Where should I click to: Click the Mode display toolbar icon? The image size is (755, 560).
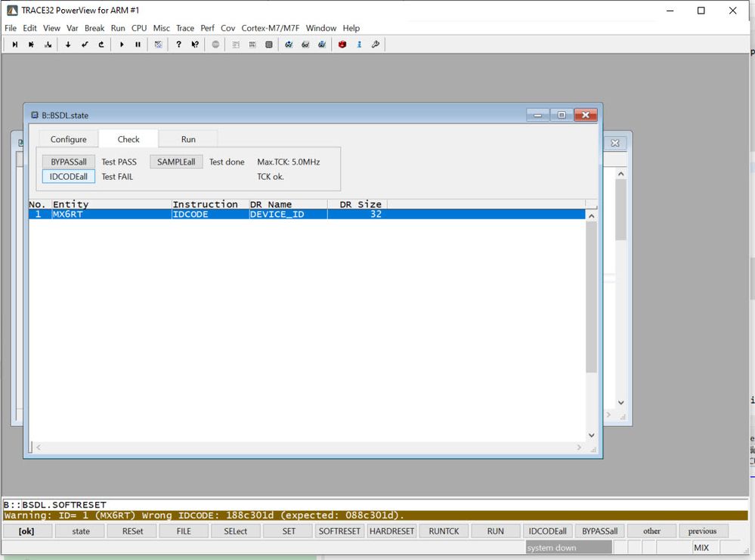[158, 45]
